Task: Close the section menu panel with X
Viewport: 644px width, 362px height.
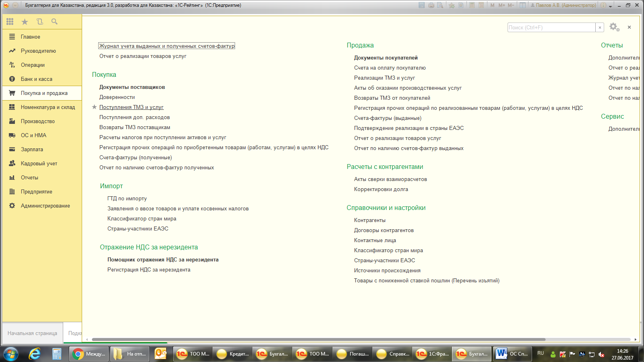Action: coord(629,27)
